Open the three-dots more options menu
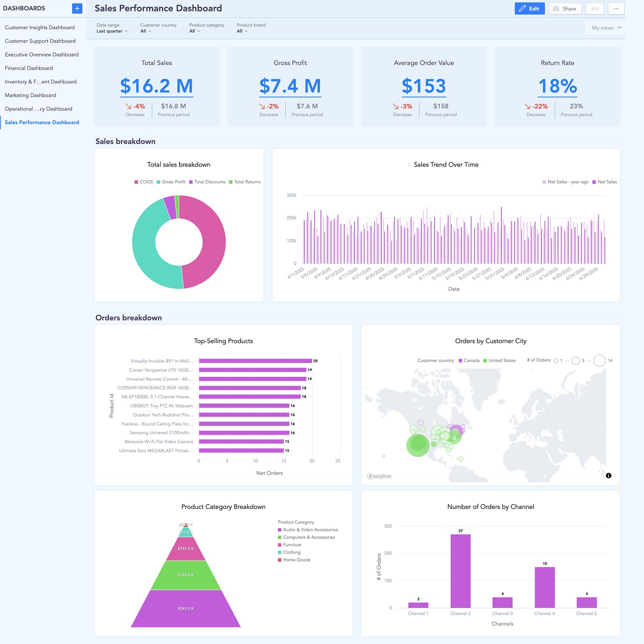Viewport: 644px width, 644px height. [616, 8]
